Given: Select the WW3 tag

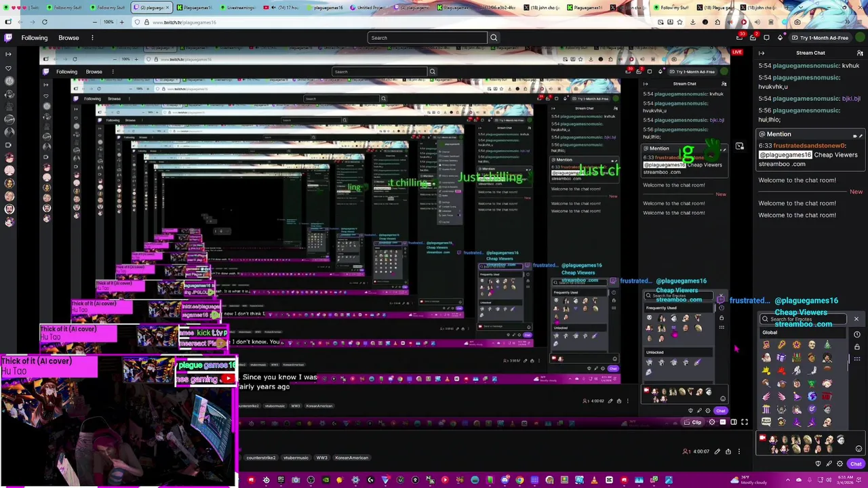Looking at the screenshot, I should [321, 457].
